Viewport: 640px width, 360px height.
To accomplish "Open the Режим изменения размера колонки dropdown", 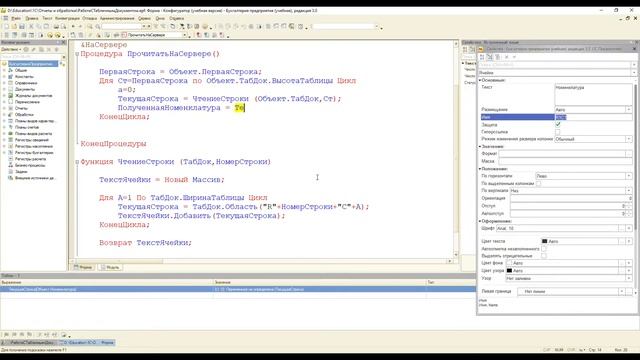I will pyautogui.click(x=629, y=139).
